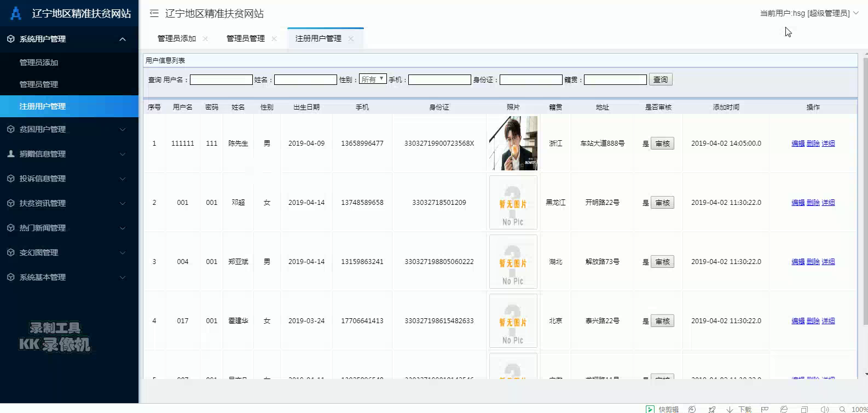Click the 贫困用户管理 cube icon
Viewport: 868px width, 413px height.
pos(10,129)
